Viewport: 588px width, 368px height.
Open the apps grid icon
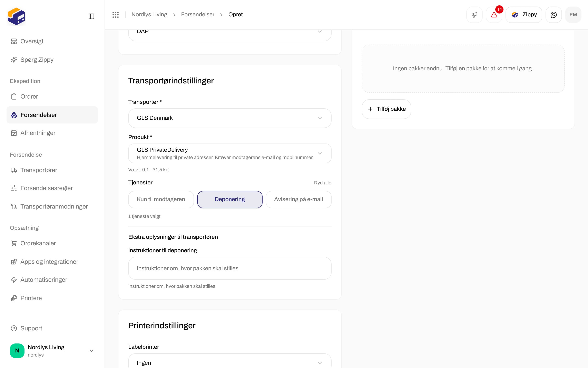[x=116, y=15]
